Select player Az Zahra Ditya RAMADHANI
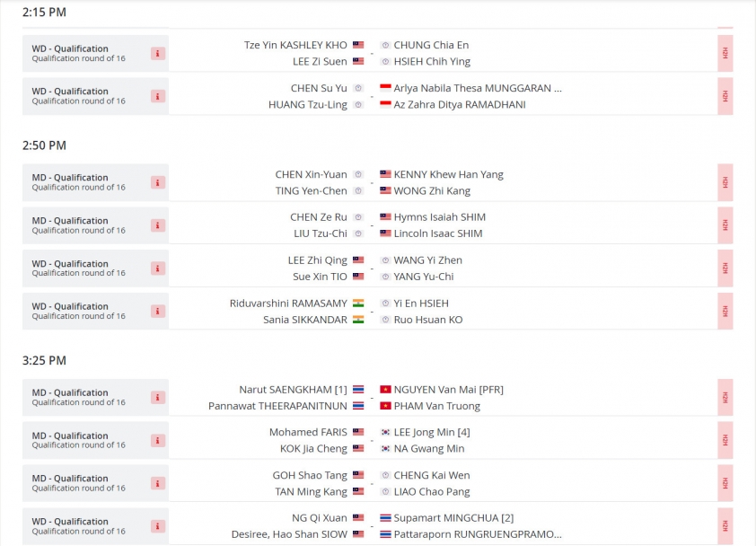 [460, 105]
